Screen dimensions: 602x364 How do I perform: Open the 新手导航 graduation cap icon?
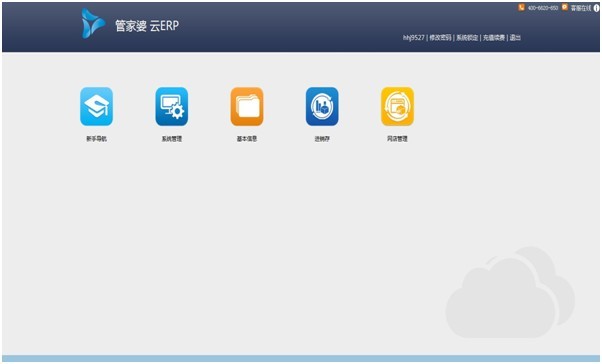[96, 107]
